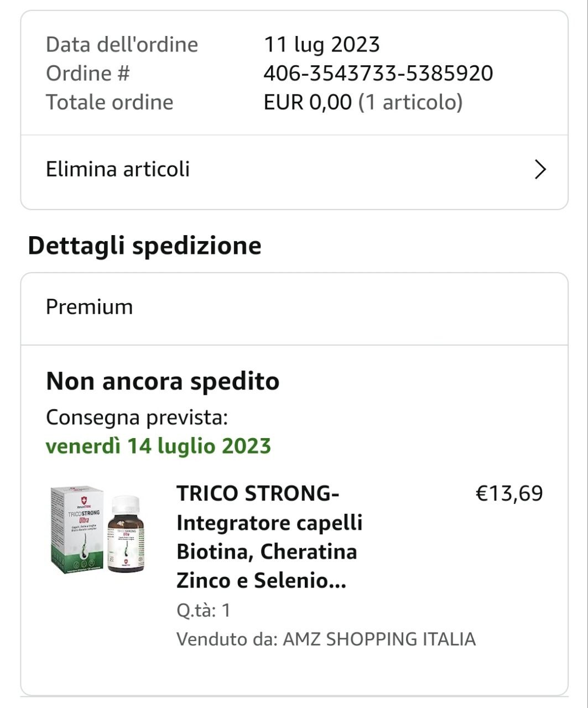Click the Dettagli spedizione section heading

[x=144, y=246]
